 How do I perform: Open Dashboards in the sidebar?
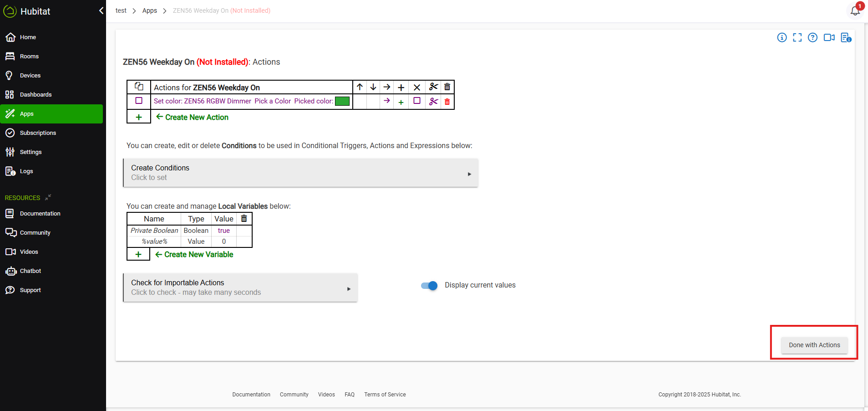point(51,95)
